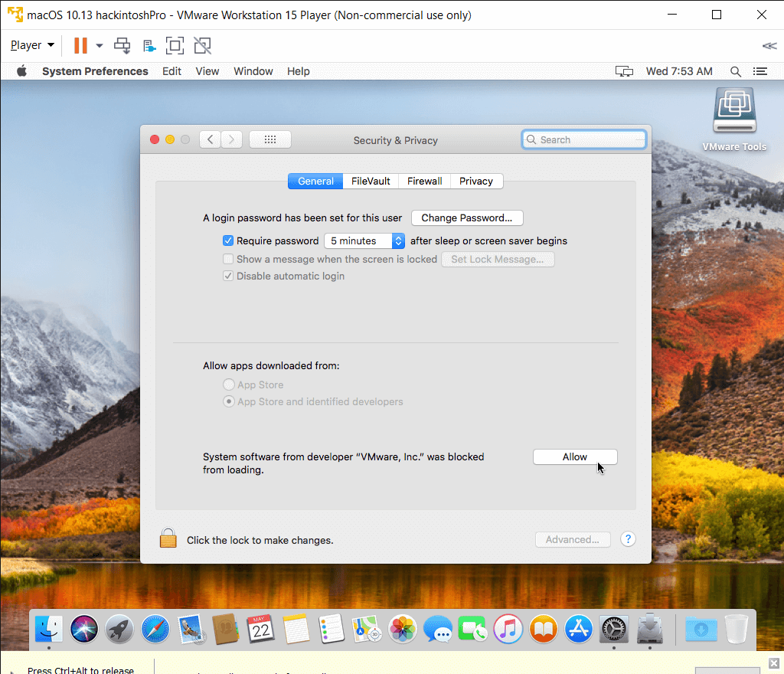Open Mail stamp icon in Dock
The image size is (784, 674).
click(x=191, y=629)
